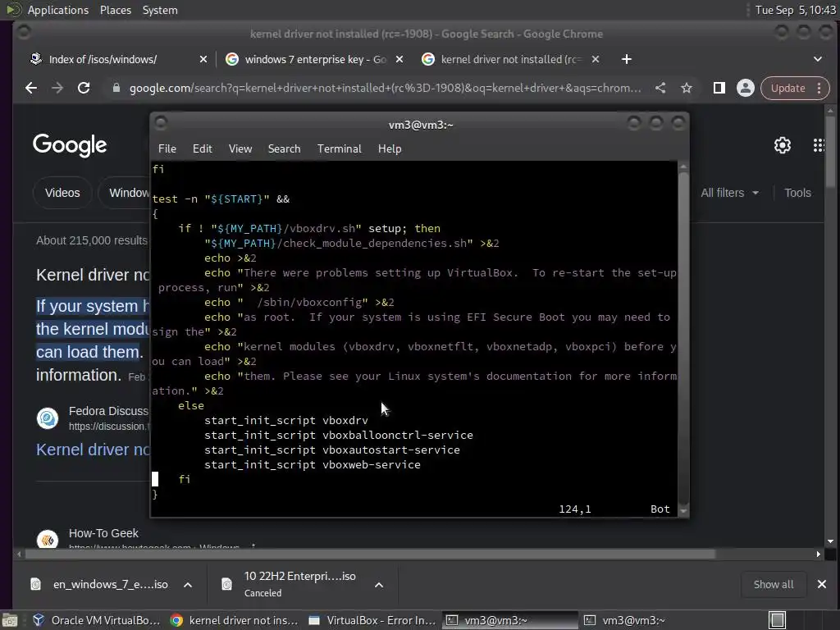This screenshot has height=630, width=840.
Task: Open the terminal Search menu
Action: [x=284, y=149]
